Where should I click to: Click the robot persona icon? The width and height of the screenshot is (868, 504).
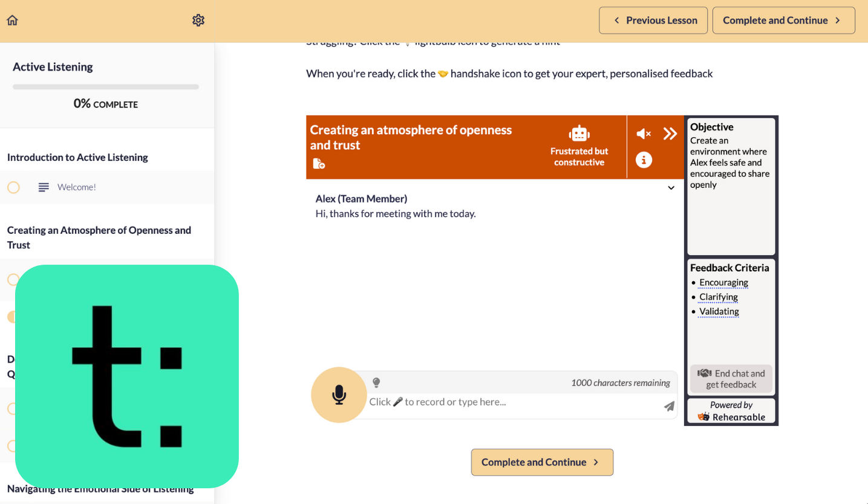point(579,134)
